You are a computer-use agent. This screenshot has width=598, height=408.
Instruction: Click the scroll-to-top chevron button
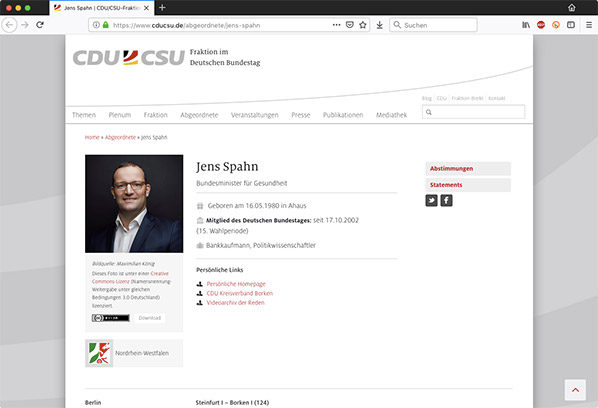[x=575, y=390]
